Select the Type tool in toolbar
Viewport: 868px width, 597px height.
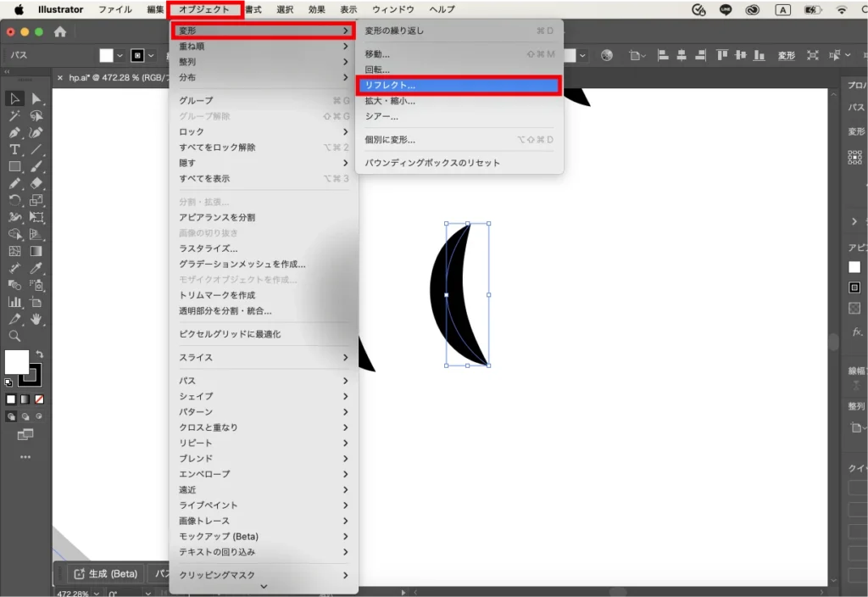pos(14,149)
